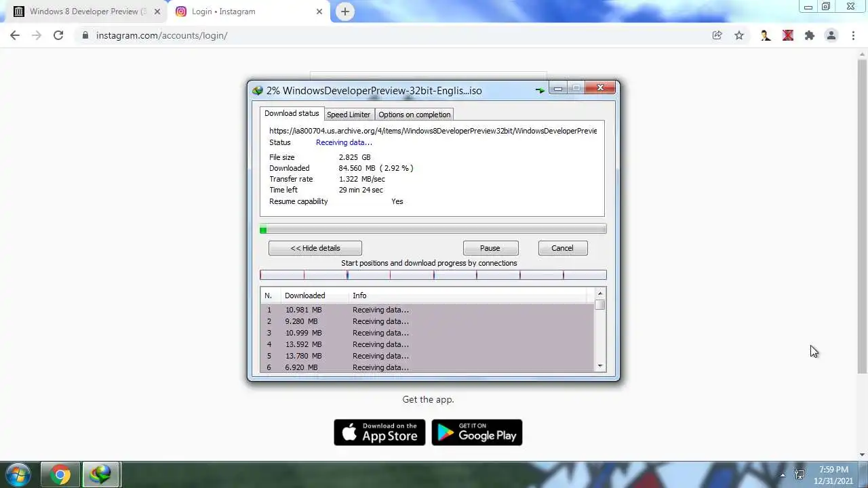Open Options on completion tab

(414, 115)
